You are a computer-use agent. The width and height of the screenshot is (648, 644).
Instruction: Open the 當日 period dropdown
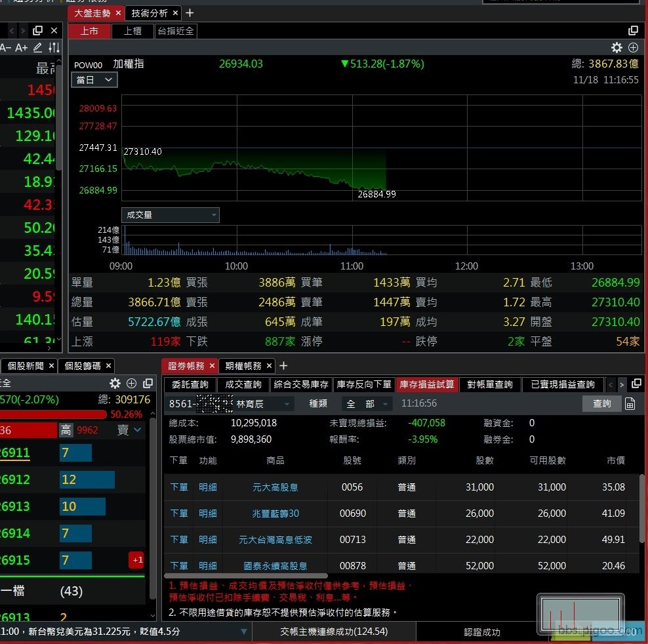[x=94, y=79]
